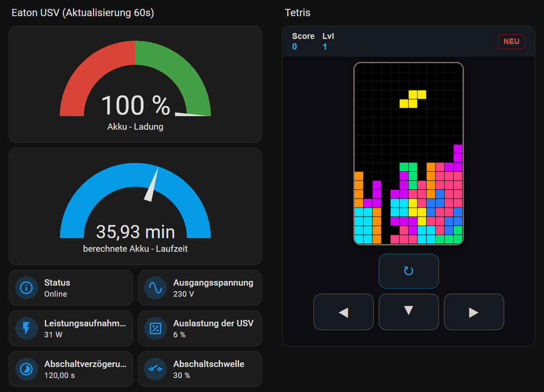Click the clock icon for Abschaltverzögerung
The height and width of the screenshot is (392, 544).
(26, 369)
